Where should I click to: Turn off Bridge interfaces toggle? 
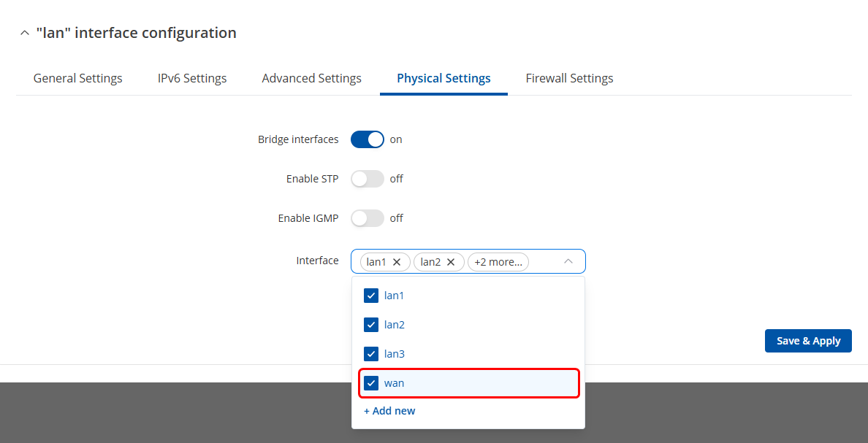click(x=367, y=139)
